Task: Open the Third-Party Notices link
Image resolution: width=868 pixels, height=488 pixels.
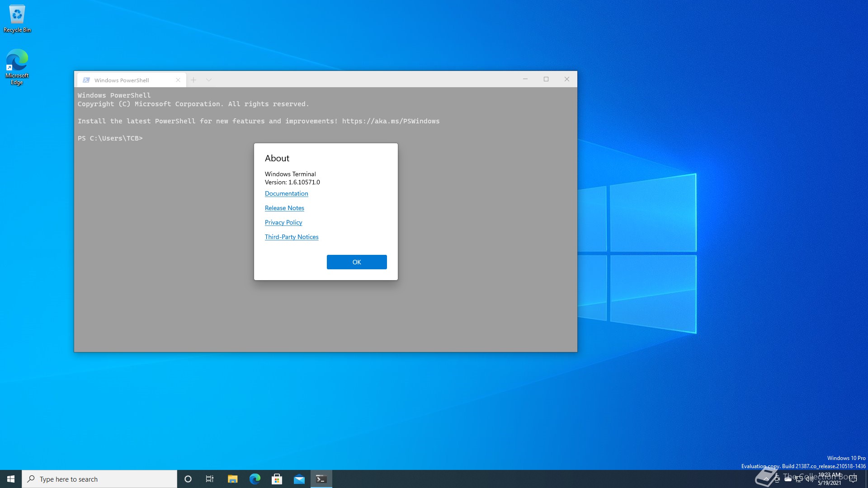Action: [292, 237]
